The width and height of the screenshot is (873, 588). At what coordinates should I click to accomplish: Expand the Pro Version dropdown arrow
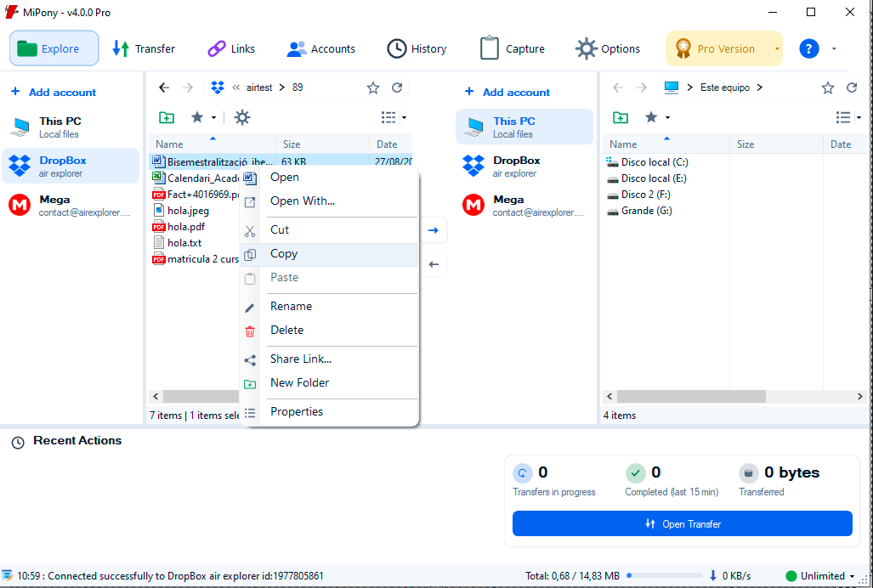(x=777, y=49)
